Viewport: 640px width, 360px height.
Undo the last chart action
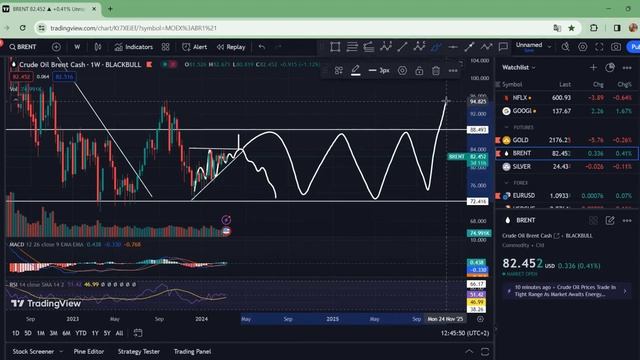click(262, 47)
